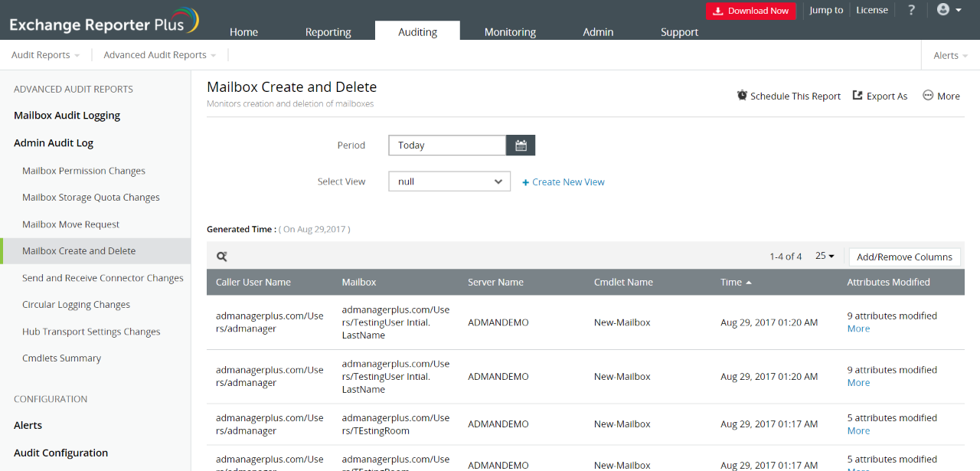Switch to the Reporting tab

click(328, 32)
